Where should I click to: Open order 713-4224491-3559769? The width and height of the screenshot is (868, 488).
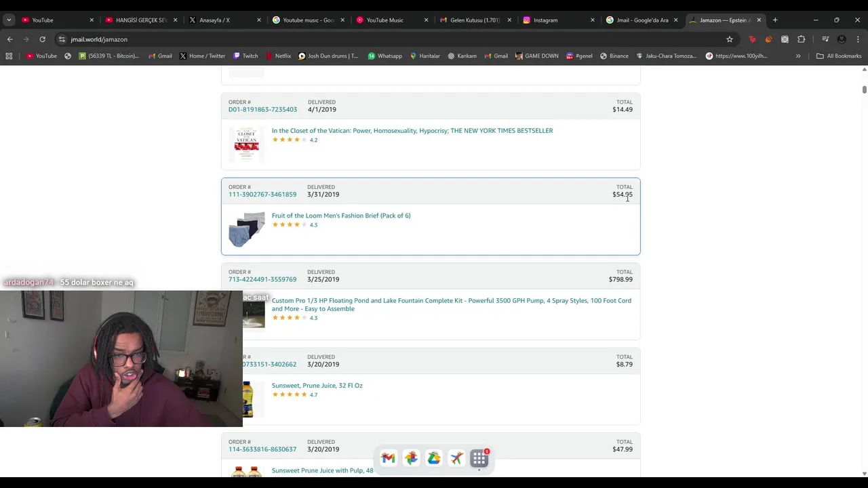pos(262,279)
